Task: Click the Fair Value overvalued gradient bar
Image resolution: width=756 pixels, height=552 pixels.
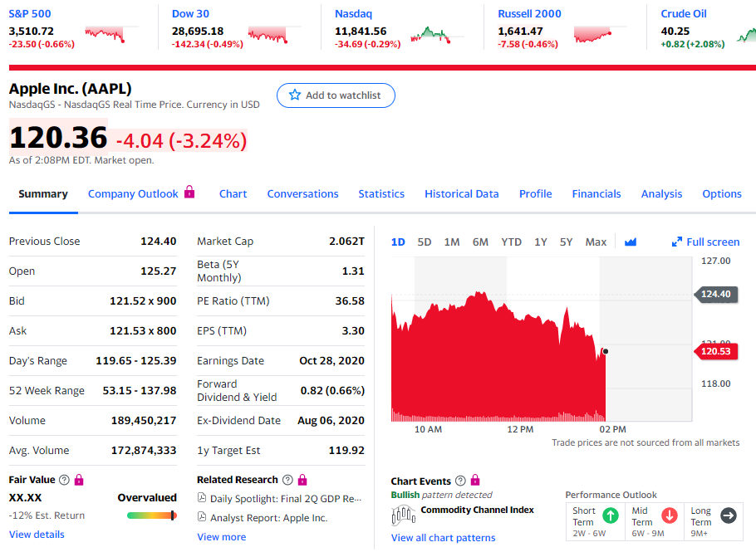Action: tap(151, 515)
